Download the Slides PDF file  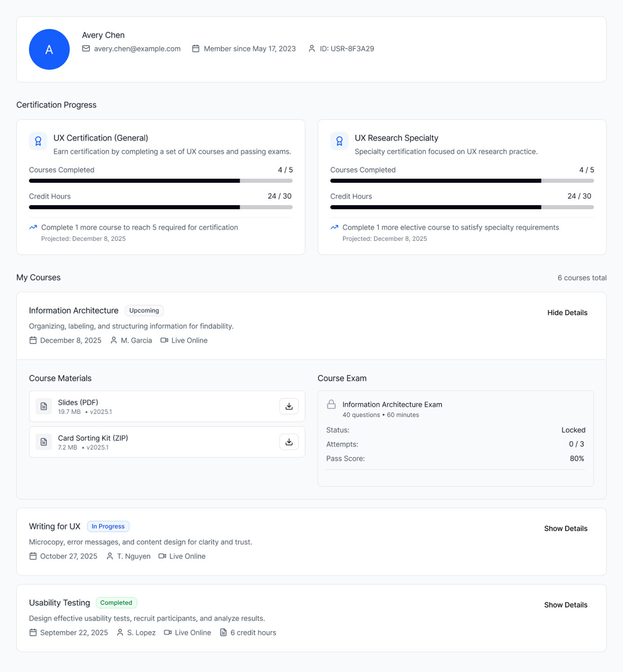[x=289, y=406]
